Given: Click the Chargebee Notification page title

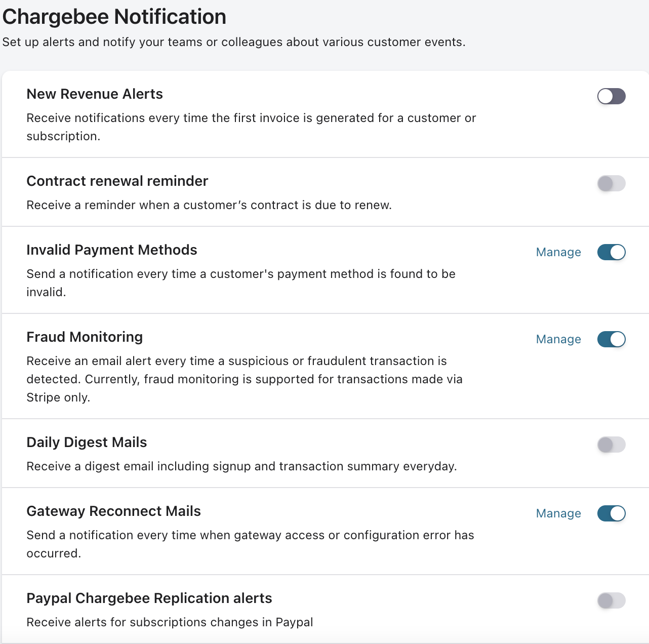Looking at the screenshot, I should tap(114, 17).
